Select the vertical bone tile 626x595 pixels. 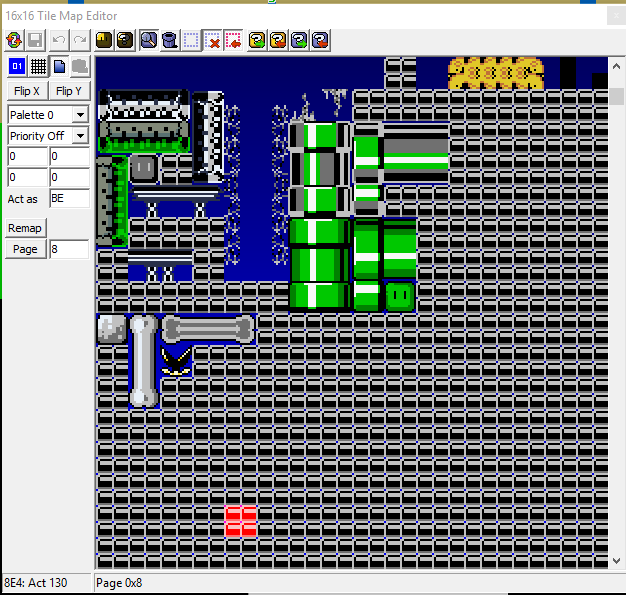144,361
